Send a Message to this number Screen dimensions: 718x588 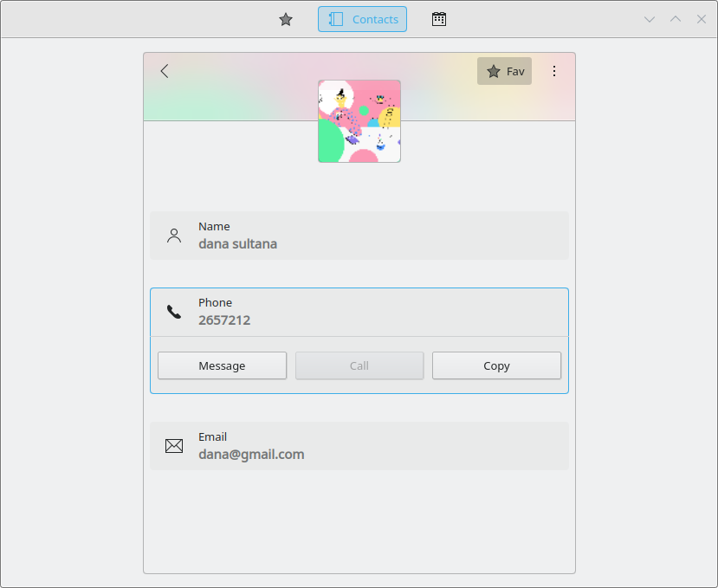(222, 365)
